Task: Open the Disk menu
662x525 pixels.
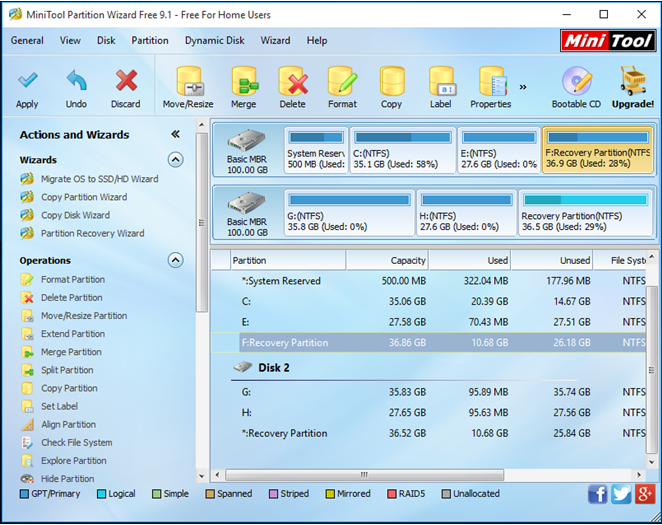Action: click(106, 41)
